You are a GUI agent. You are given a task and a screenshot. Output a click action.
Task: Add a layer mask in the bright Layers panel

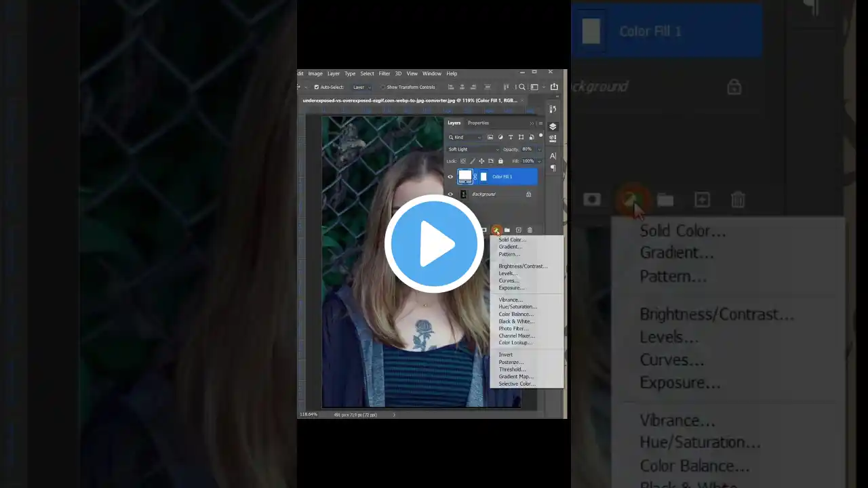click(484, 230)
